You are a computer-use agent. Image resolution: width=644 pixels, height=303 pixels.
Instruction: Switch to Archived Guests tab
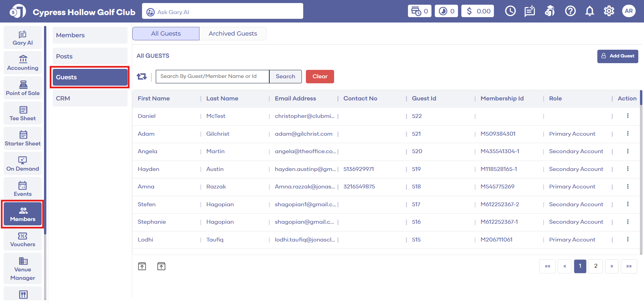(233, 34)
